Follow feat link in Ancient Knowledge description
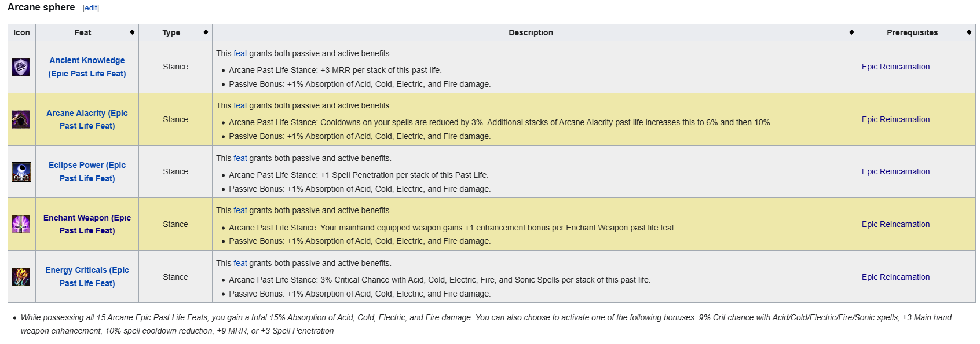Viewport: 980px width, 344px height. (240, 53)
